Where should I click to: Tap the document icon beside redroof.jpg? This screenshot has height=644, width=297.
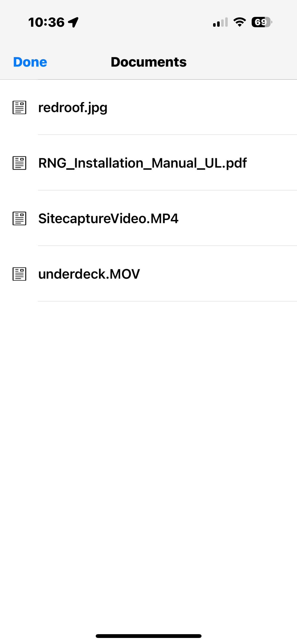(x=19, y=108)
